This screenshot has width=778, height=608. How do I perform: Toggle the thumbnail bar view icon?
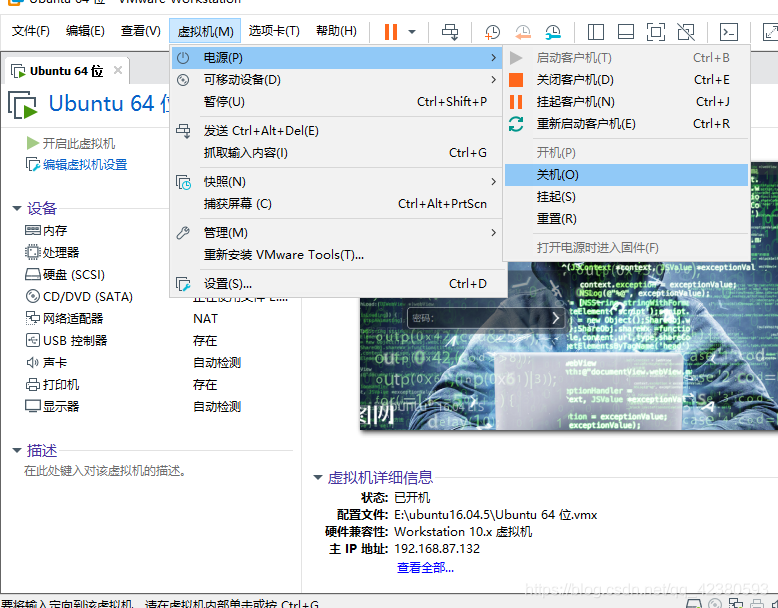coord(626,32)
